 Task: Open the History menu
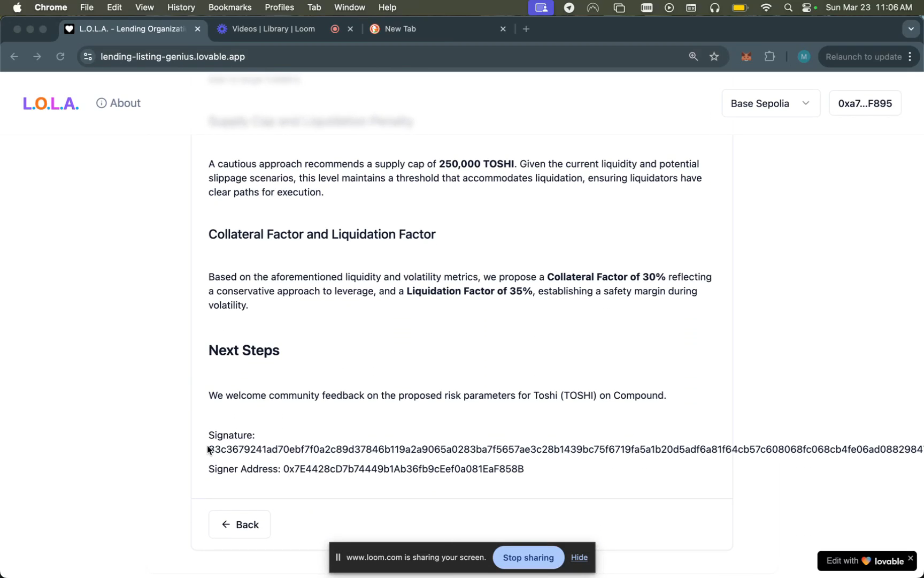(x=181, y=7)
